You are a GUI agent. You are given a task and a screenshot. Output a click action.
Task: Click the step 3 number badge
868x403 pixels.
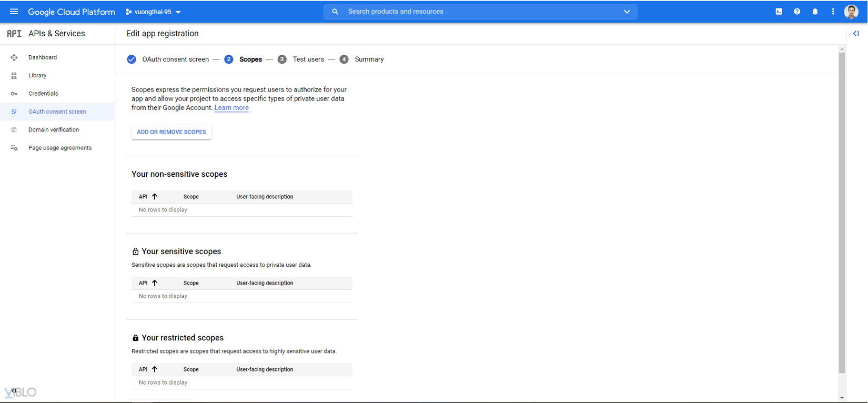pos(282,59)
